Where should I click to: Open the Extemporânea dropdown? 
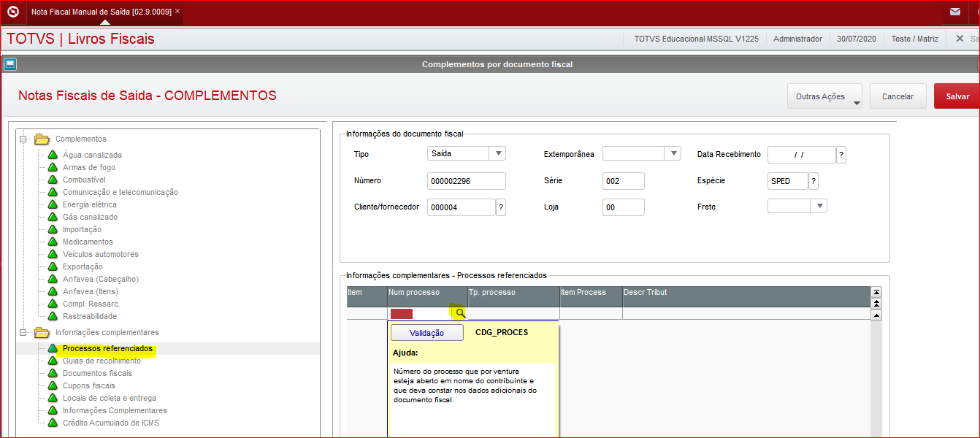click(673, 153)
